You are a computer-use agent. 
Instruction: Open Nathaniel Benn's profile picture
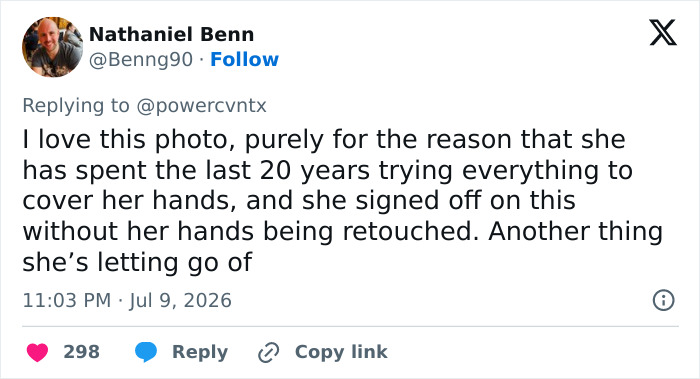point(53,47)
